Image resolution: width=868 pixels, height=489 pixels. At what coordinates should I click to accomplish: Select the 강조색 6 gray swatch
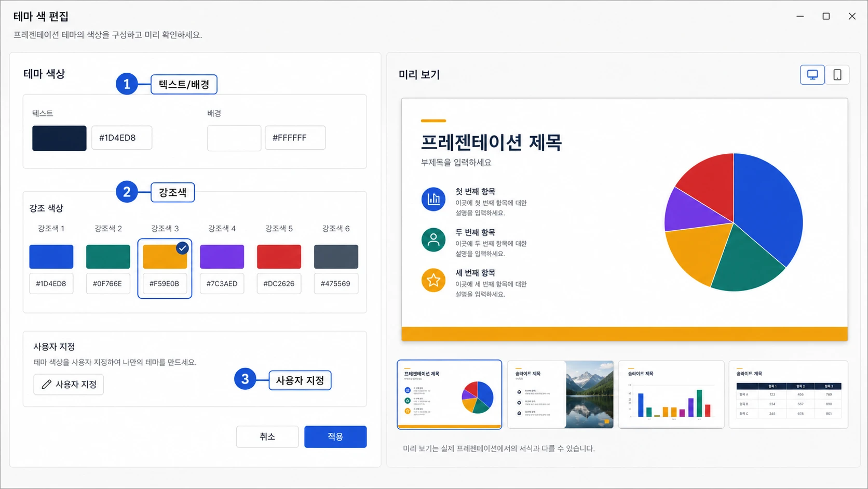(x=336, y=257)
